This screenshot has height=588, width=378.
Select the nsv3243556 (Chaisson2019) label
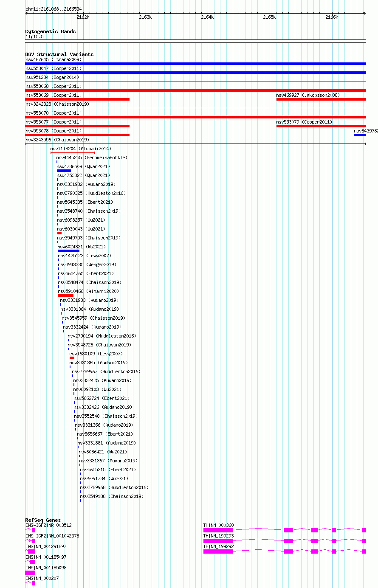[57, 140]
